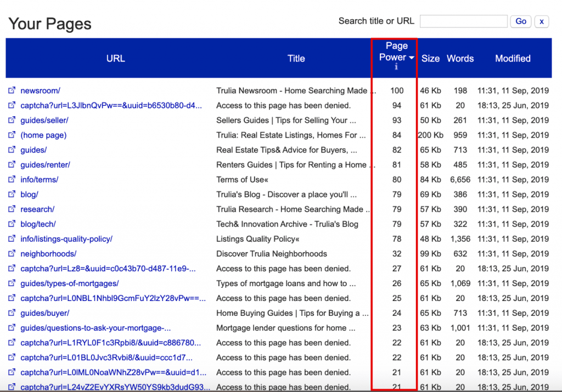Open the guides/types-of-mortgages/ link
Image resolution: width=562 pixels, height=392 pixels.
tap(70, 283)
